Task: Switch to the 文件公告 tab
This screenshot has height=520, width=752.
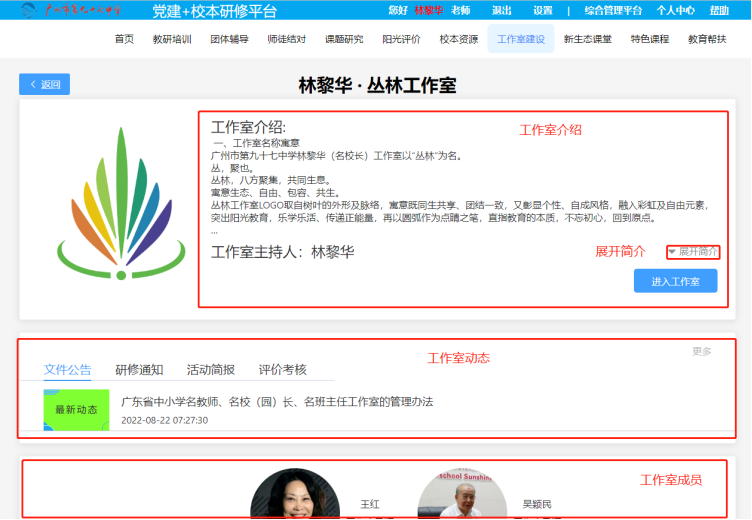Action: pyautogui.click(x=67, y=369)
